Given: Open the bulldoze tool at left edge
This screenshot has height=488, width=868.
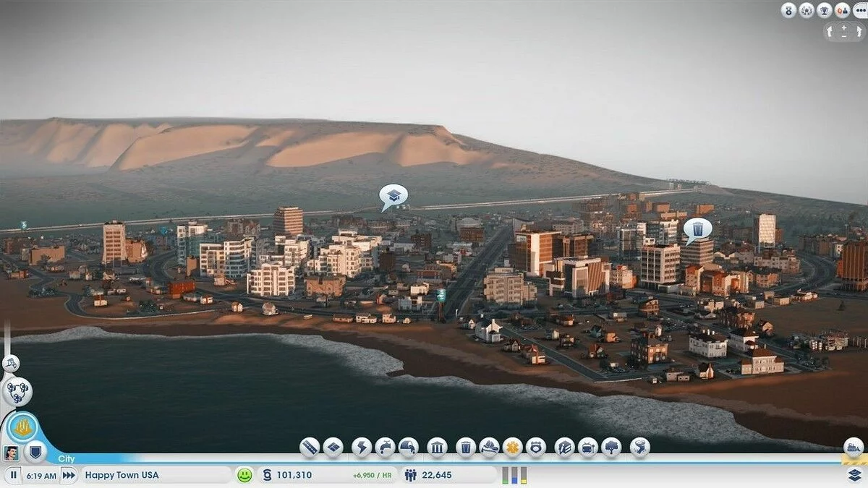Looking at the screenshot, I should pos(10,363).
